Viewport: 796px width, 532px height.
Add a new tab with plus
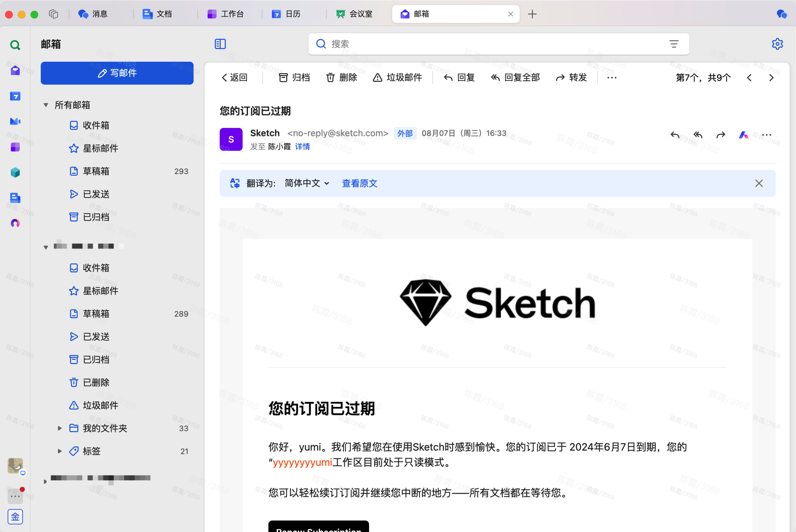(x=532, y=14)
